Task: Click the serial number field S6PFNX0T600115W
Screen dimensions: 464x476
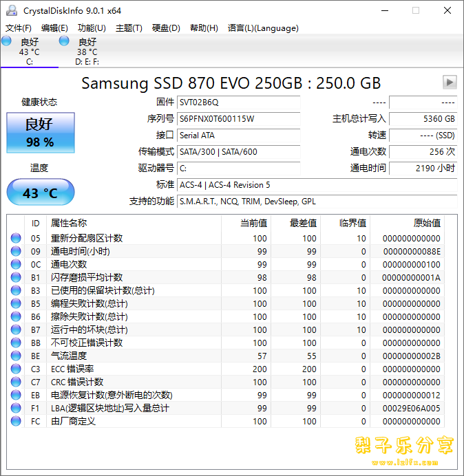Action: point(239,119)
